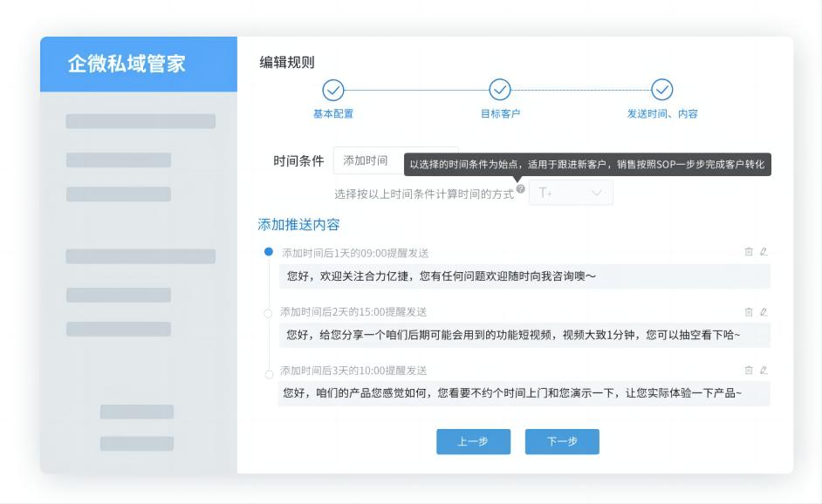The image size is (822, 504).
Task: Delete the first push message with trash icon
Action: (x=749, y=250)
